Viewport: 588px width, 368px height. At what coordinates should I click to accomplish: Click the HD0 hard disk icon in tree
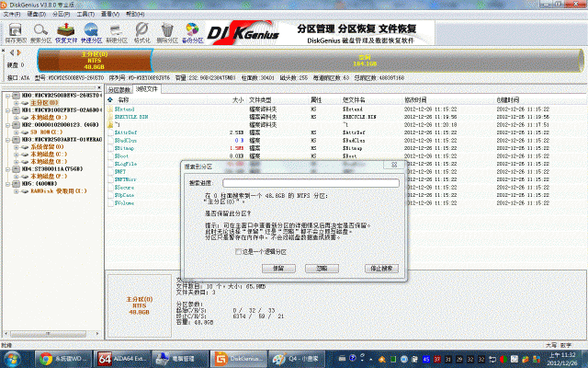pos(16,96)
